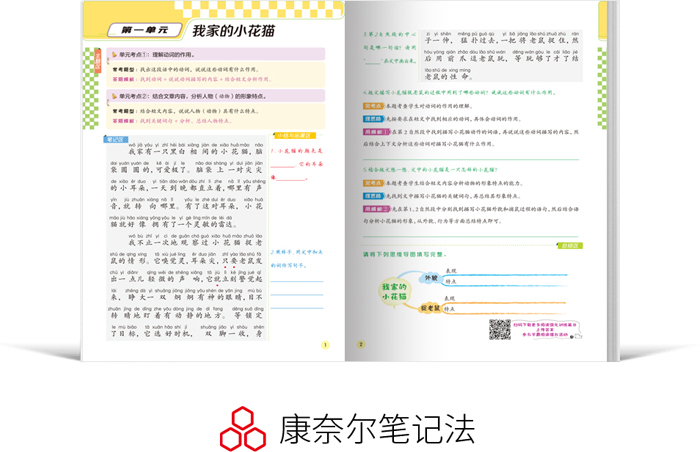Click the 第一单元 badge

[145, 30]
